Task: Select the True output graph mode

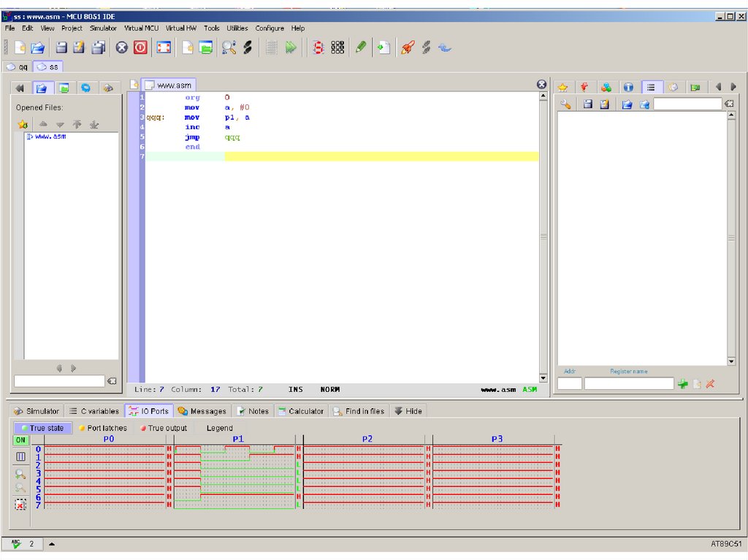Action: (x=163, y=428)
